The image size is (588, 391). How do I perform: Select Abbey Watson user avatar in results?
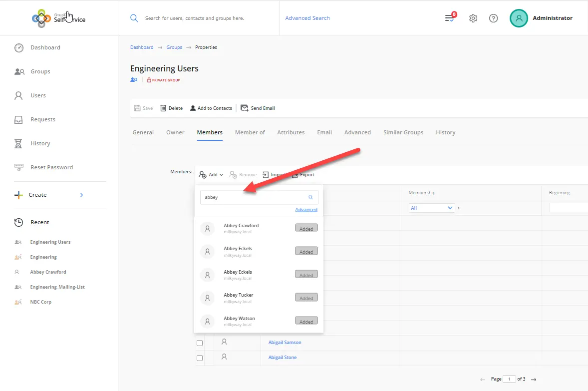(207, 321)
